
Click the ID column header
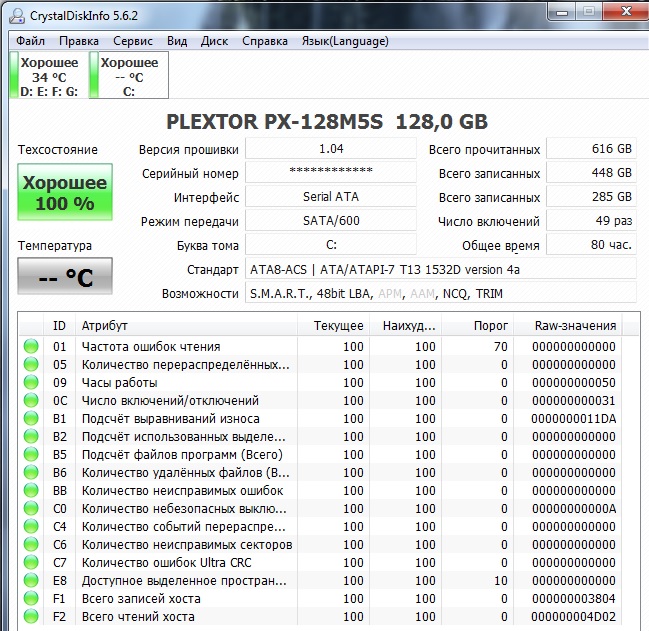click(59, 326)
